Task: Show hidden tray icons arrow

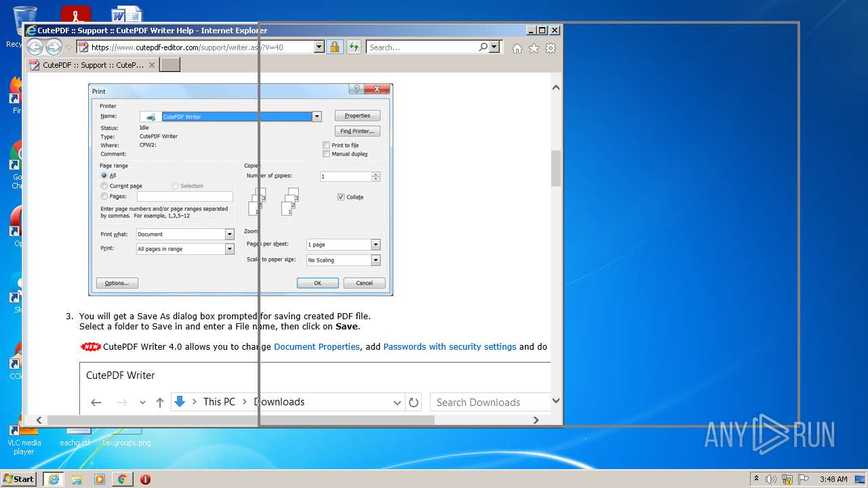Action: [x=756, y=479]
